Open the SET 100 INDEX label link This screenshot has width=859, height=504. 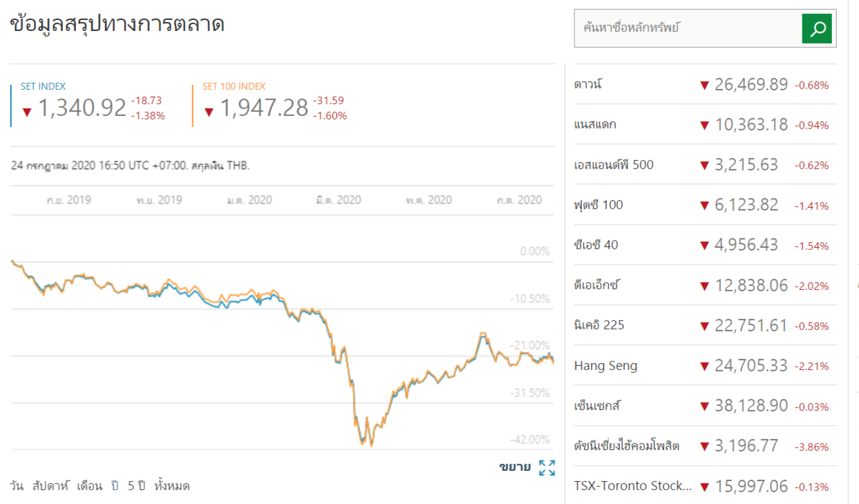[x=234, y=86]
